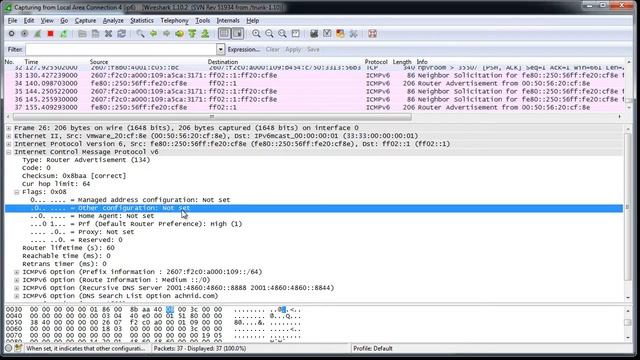Viewport: 640px width, 360px height.
Task: Open the Internals menu
Action: pos(228,20)
